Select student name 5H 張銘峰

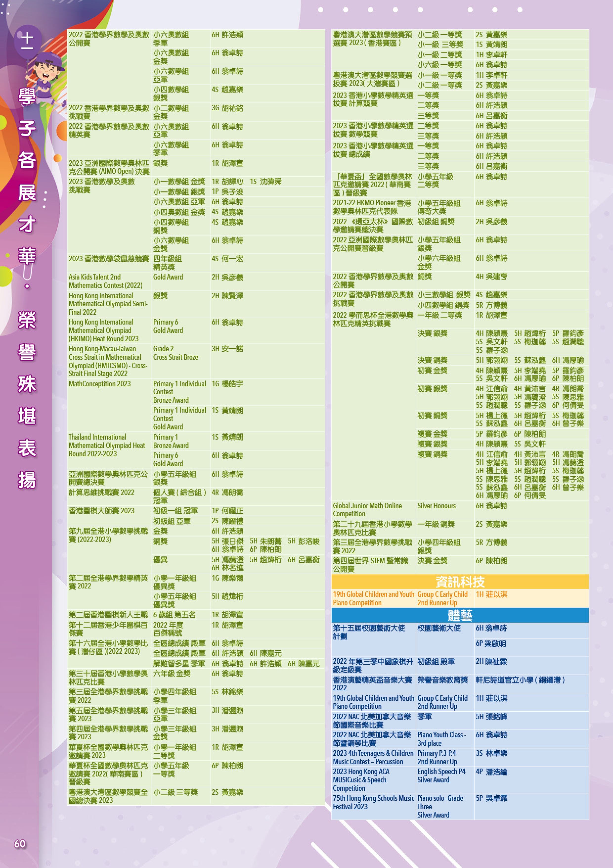coord(491,717)
